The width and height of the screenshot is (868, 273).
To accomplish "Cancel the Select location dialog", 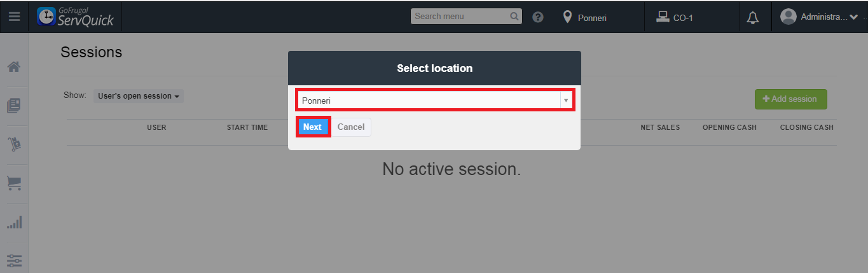I will click(x=351, y=127).
